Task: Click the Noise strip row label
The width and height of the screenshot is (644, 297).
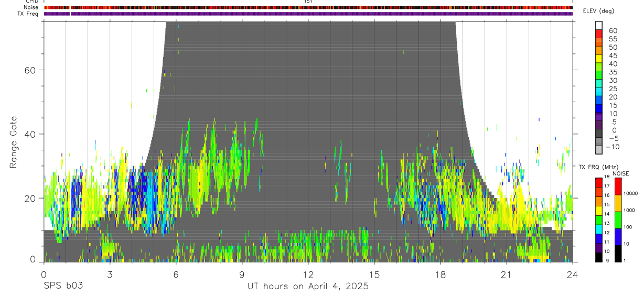Action: [x=31, y=7]
